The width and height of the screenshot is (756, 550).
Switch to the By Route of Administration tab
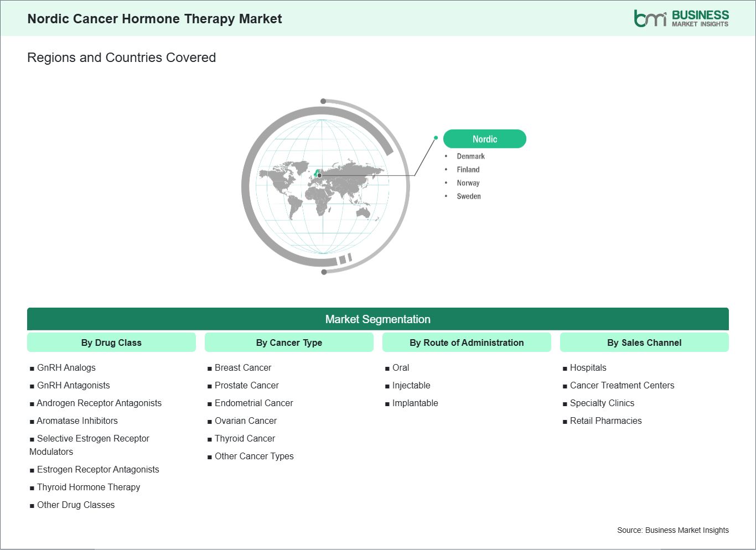coord(467,343)
